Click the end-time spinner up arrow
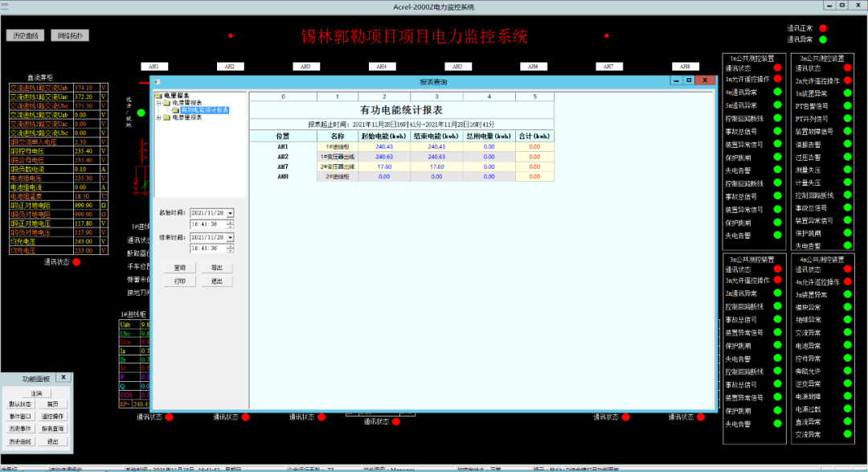 tap(231, 245)
